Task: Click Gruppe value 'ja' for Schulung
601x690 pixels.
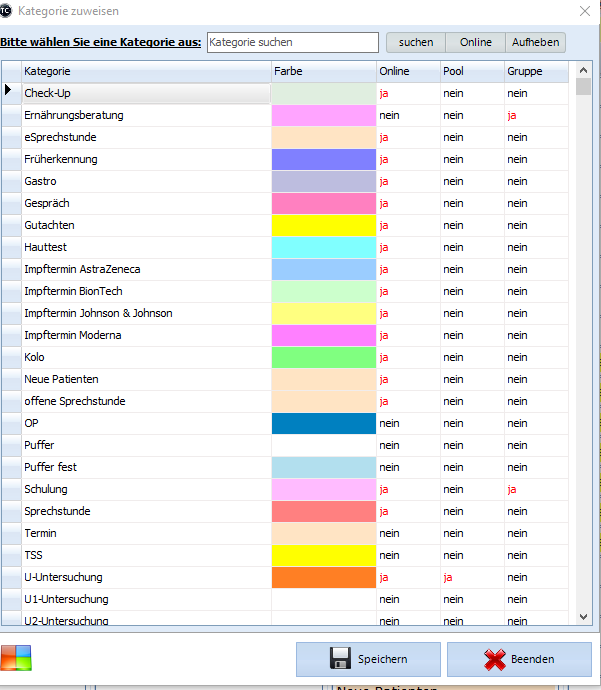Action: point(512,489)
